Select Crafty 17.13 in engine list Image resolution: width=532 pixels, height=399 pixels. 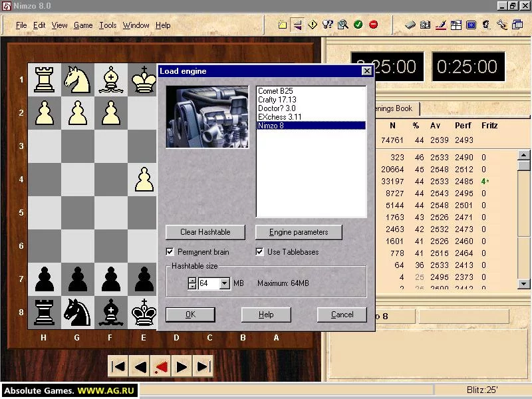[311, 100]
